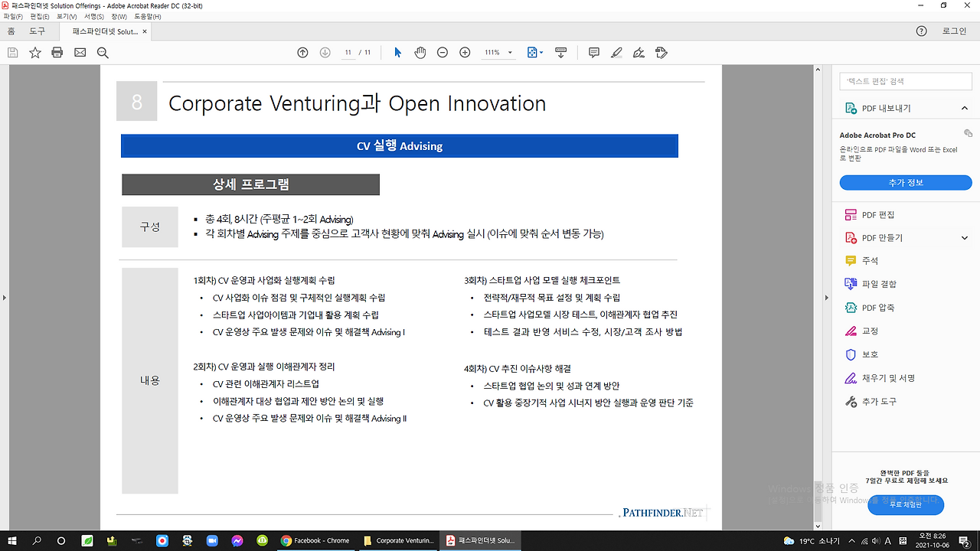Expand the PDF 만들기 section
Screen dimensions: 980x551
point(965,238)
